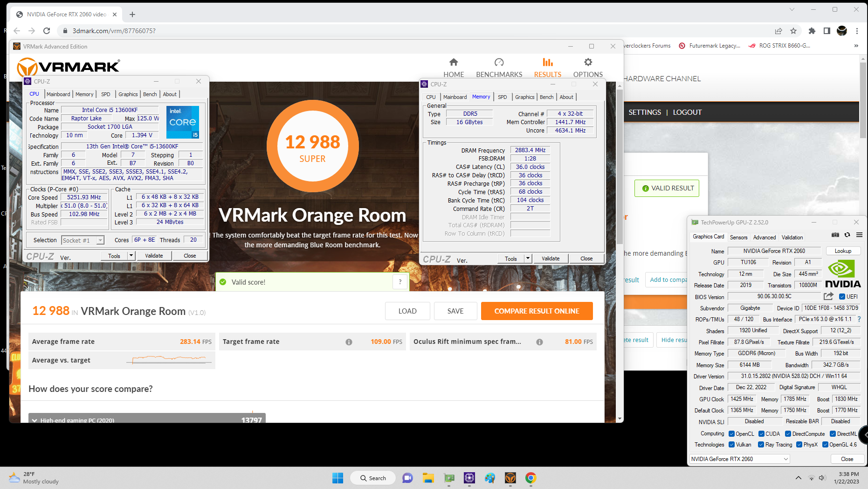The image size is (868, 489).
Task: Click taskbar Search box
Action: point(373,478)
